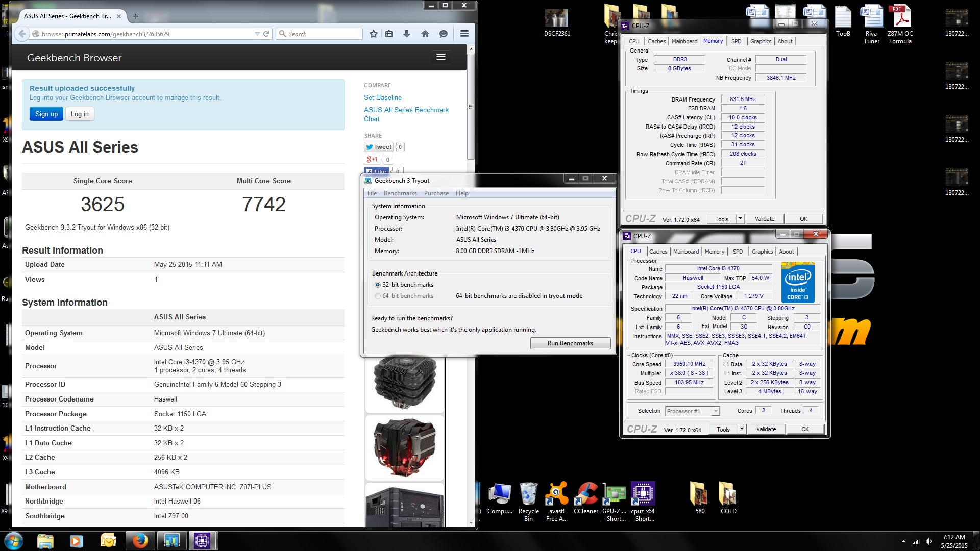
Task: Click the Sign up button
Action: [x=46, y=114]
